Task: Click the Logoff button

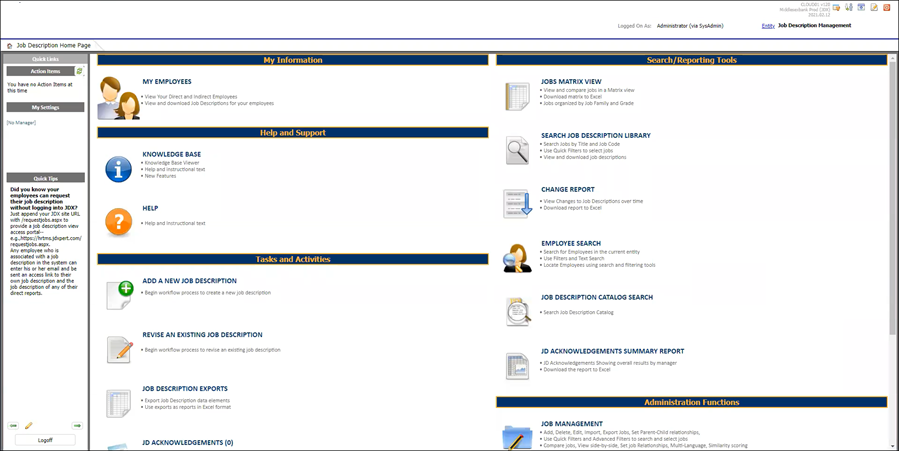Action: point(45,440)
